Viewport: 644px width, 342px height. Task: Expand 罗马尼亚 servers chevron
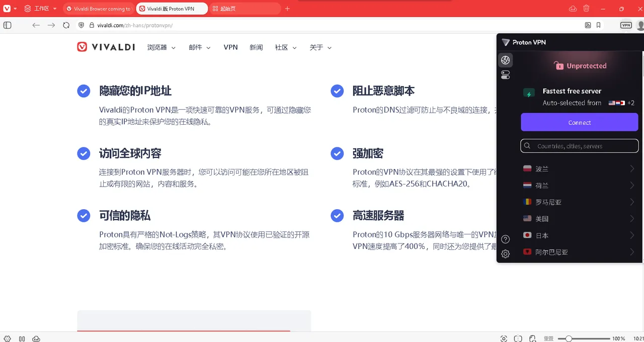click(632, 202)
